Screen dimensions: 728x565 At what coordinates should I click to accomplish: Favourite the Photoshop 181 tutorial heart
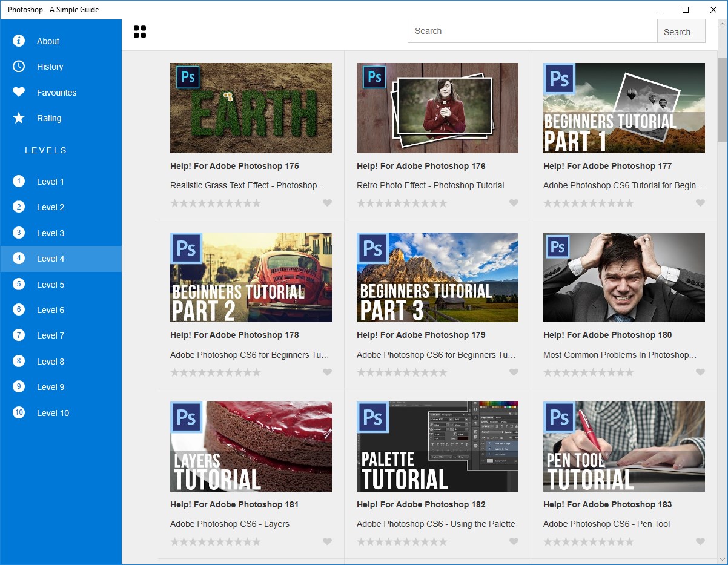(x=327, y=541)
